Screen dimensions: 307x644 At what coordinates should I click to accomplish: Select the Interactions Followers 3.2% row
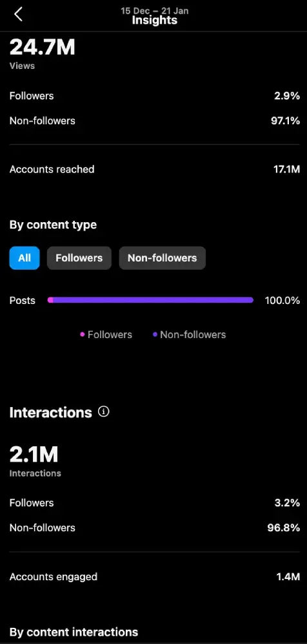[154, 503]
